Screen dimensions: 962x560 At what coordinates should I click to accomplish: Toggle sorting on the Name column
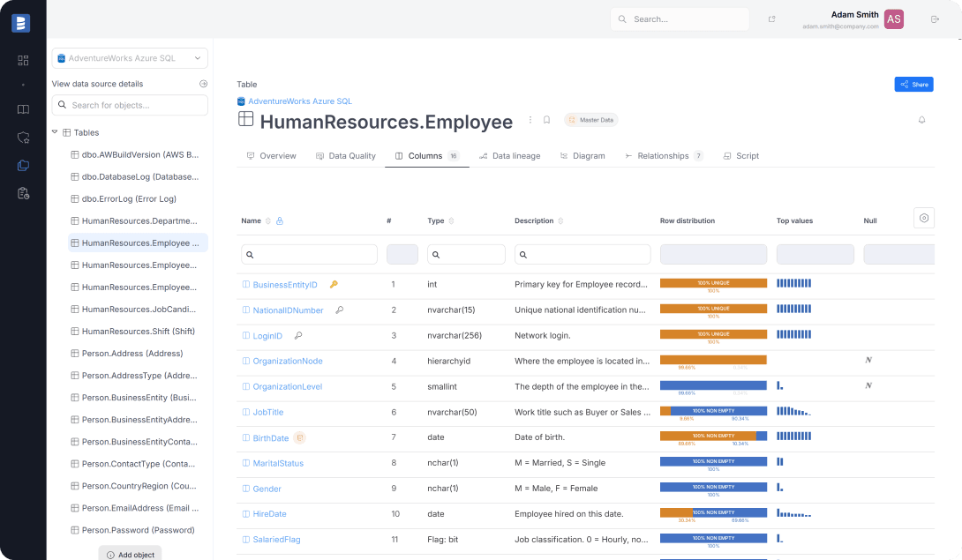pyautogui.click(x=266, y=220)
